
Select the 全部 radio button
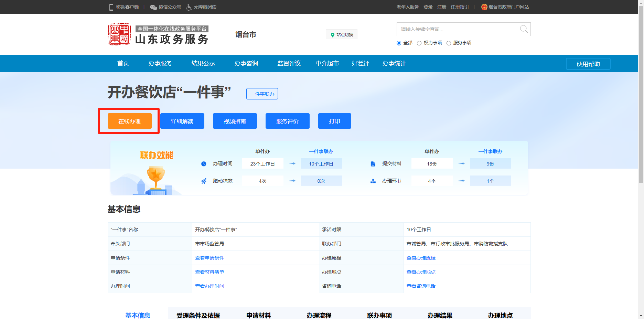click(x=399, y=43)
